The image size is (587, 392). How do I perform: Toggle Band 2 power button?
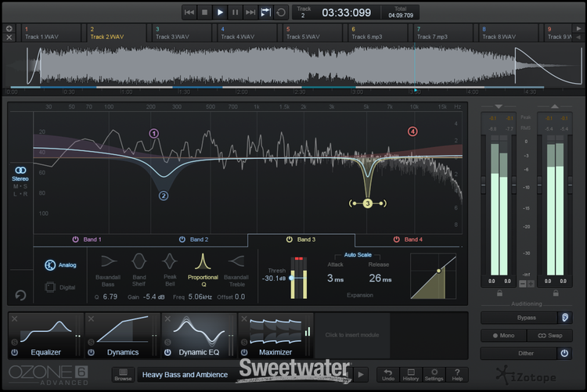pos(182,239)
